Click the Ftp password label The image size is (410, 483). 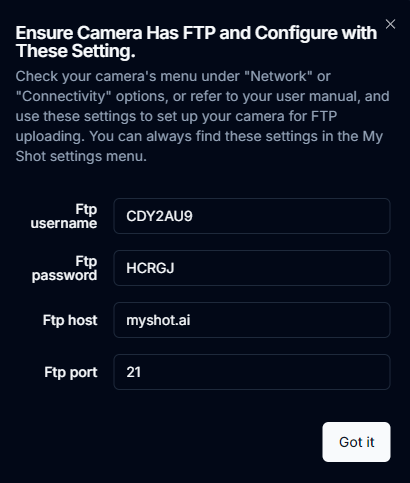65,268
